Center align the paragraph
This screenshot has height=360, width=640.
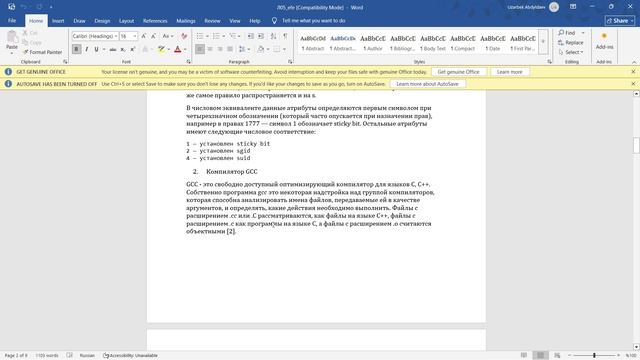pos(210,49)
